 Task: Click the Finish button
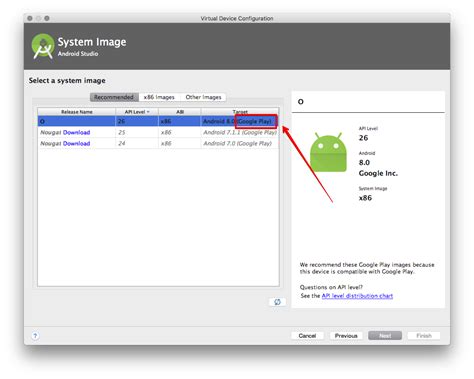click(x=424, y=336)
